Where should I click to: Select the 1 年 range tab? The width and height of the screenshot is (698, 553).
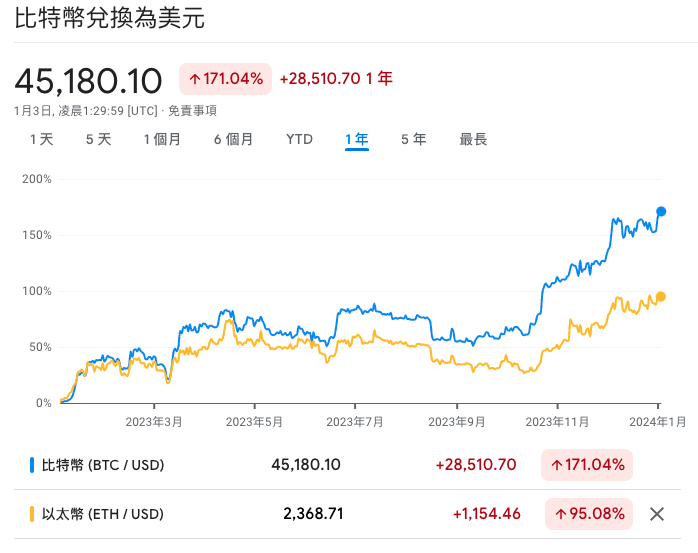[x=357, y=139]
